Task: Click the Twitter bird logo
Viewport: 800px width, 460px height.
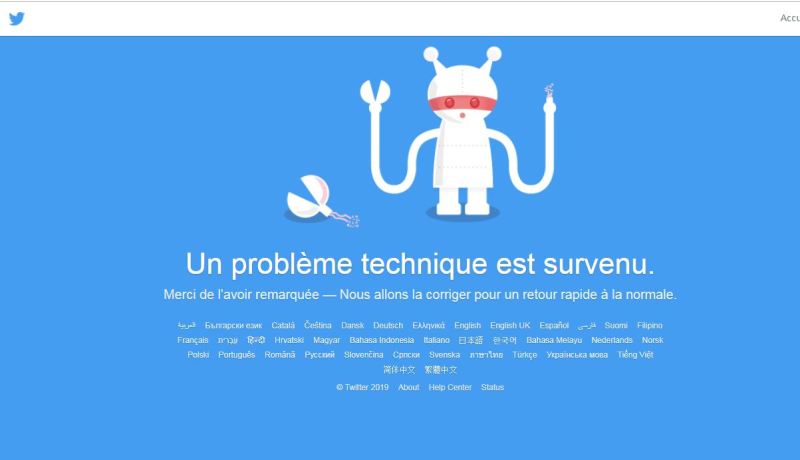Action: click(x=16, y=19)
